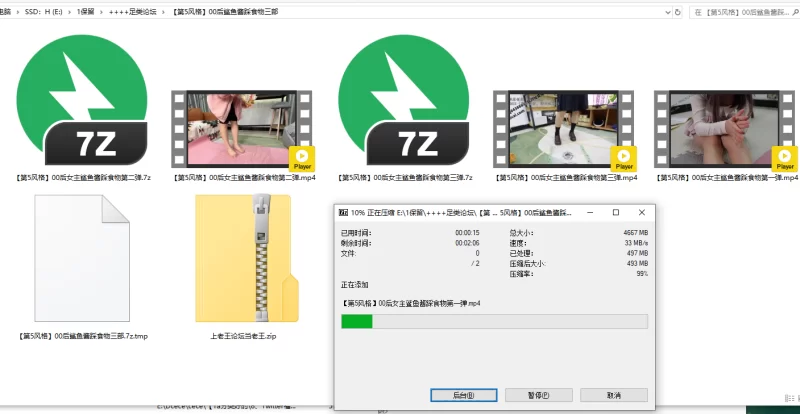Click the current file name 第一弹.mp4 in dialog

click(411, 303)
